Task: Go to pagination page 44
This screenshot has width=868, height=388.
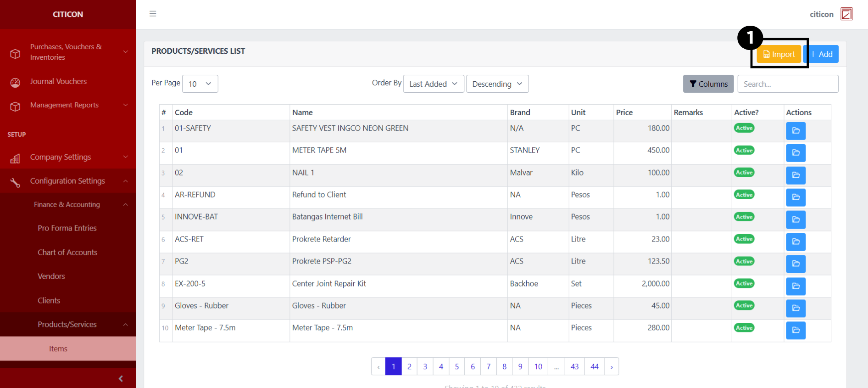Action: pyautogui.click(x=595, y=366)
